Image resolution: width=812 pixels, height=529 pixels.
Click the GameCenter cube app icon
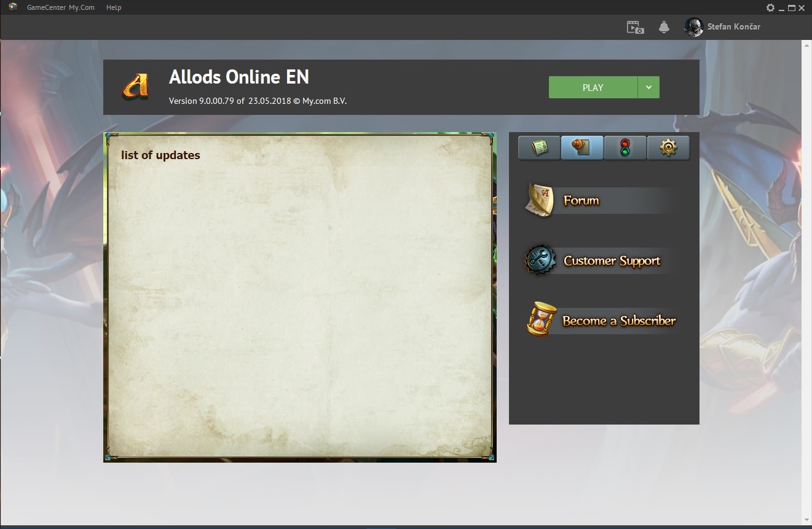[x=13, y=7]
